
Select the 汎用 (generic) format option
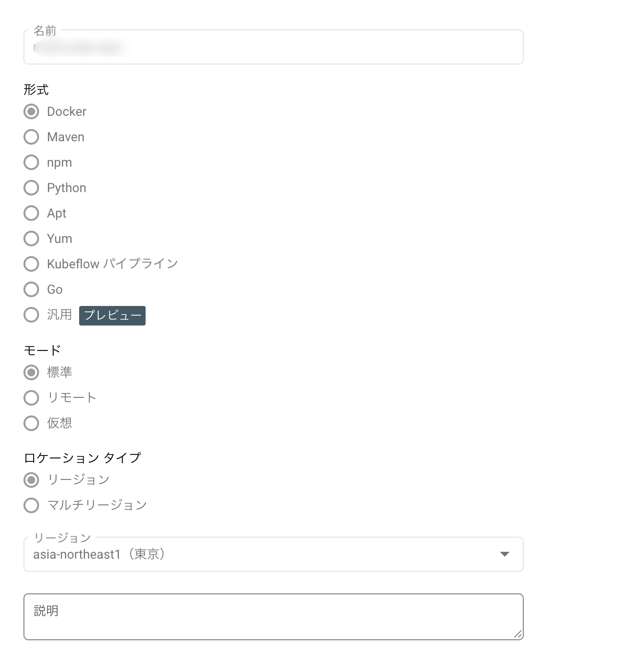(x=31, y=315)
